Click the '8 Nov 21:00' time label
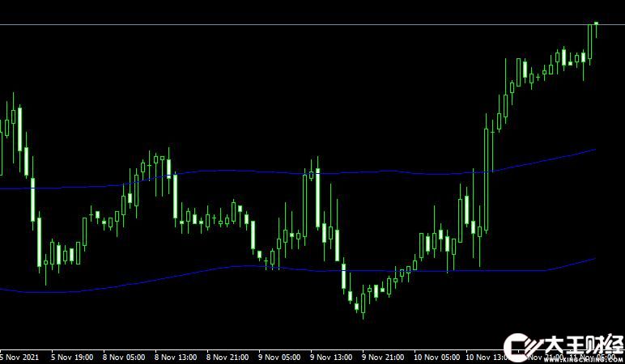Viewport: 625px width, 364px height. (x=227, y=358)
